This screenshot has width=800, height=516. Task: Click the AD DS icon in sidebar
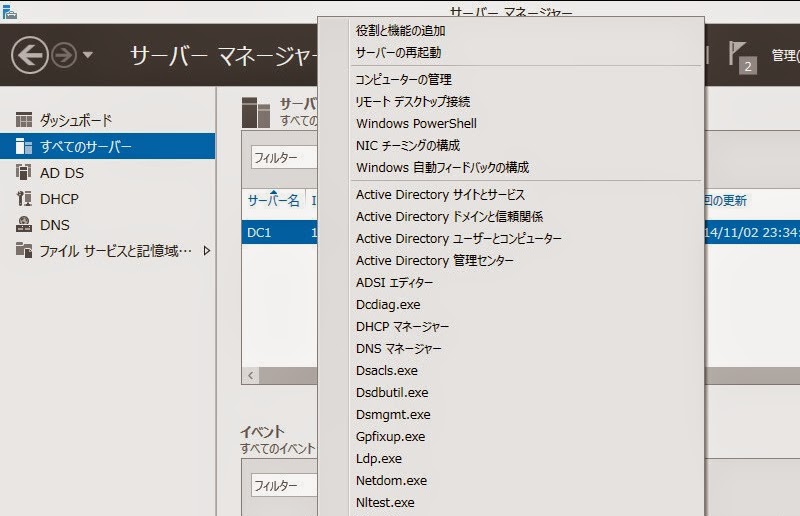pyautogui.click(x=23, y=173)
